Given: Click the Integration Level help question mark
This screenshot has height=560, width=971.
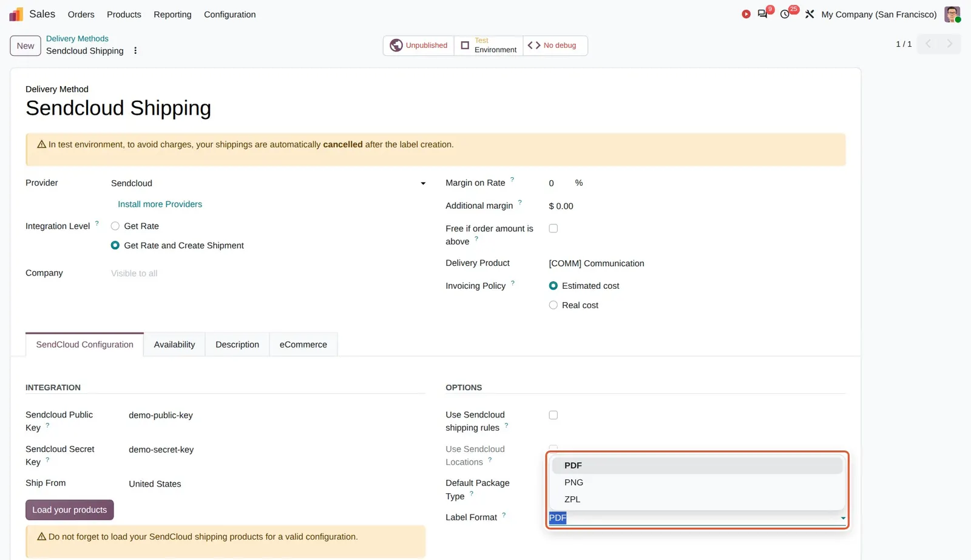Looking at the screenshot, I should click(97, 223).
